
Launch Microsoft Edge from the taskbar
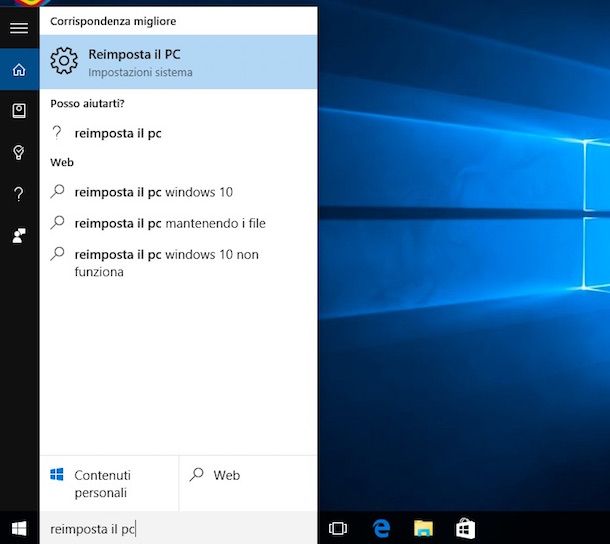(381, 528)
